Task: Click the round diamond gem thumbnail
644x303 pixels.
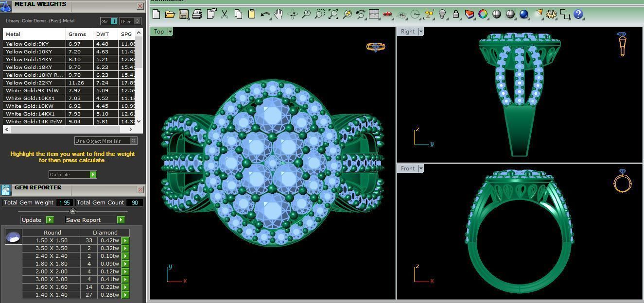Action: coord(13,237)
